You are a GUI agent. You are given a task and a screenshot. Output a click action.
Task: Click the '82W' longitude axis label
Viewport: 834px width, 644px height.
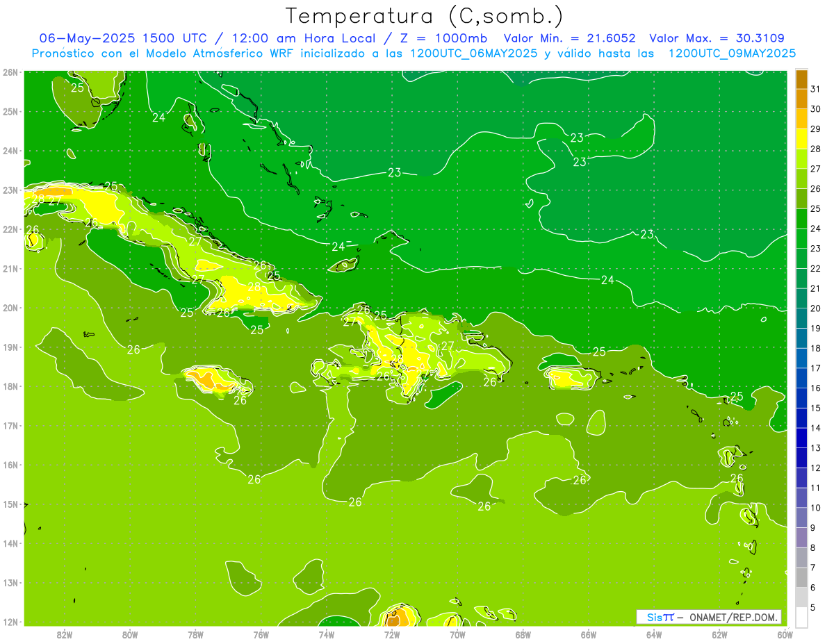click(65, 634)
